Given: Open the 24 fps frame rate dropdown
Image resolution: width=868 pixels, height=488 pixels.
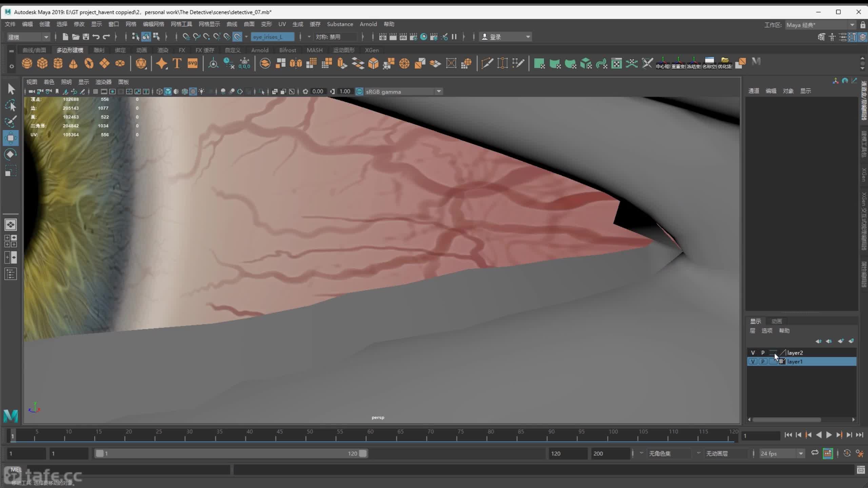Looking at the screenshot, I should 782,453.
